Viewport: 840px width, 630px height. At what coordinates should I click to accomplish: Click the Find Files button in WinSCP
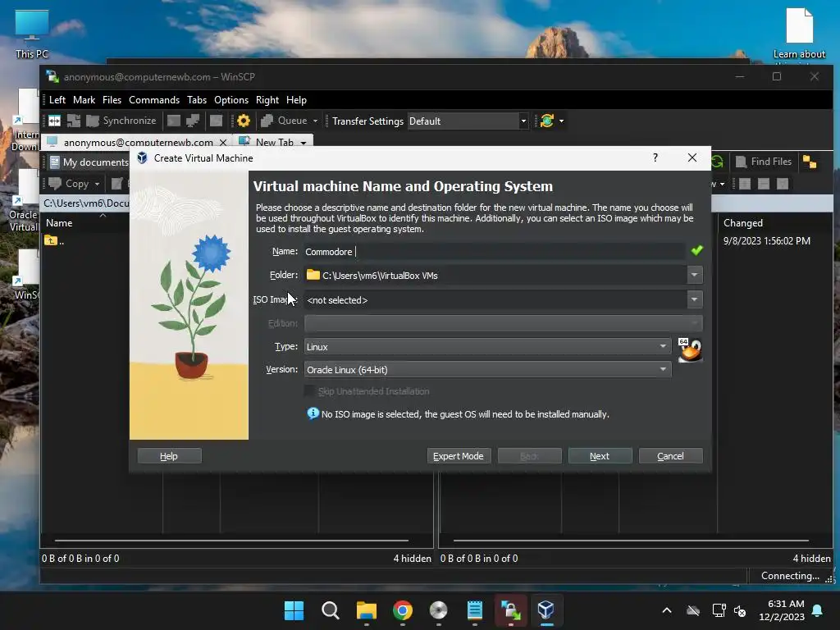(x=764, y=162)
